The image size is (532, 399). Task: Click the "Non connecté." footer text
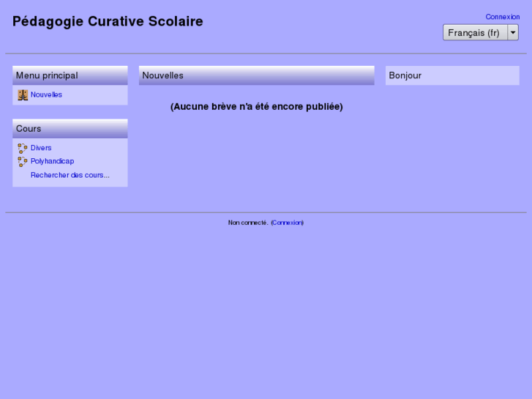[x=248, y=223]
